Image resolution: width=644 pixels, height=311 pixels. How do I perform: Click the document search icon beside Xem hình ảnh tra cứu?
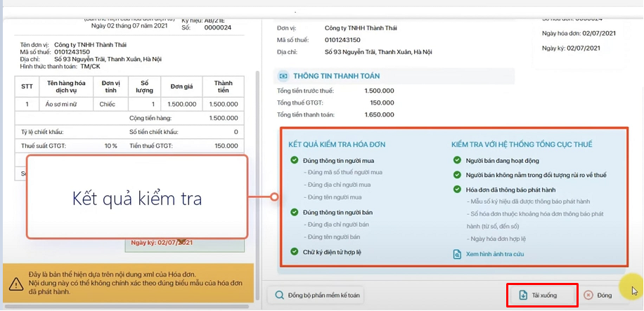coord(457,254)
